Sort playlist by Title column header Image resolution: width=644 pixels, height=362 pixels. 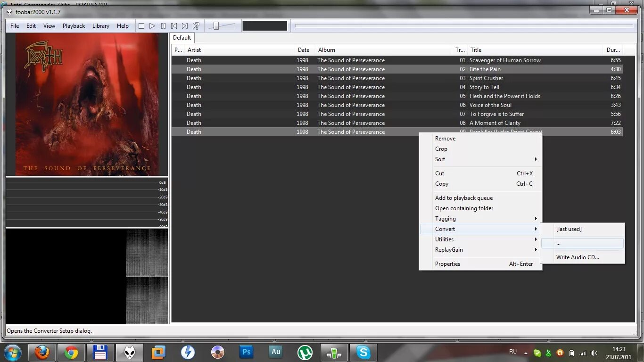click(x=535, y=49)
